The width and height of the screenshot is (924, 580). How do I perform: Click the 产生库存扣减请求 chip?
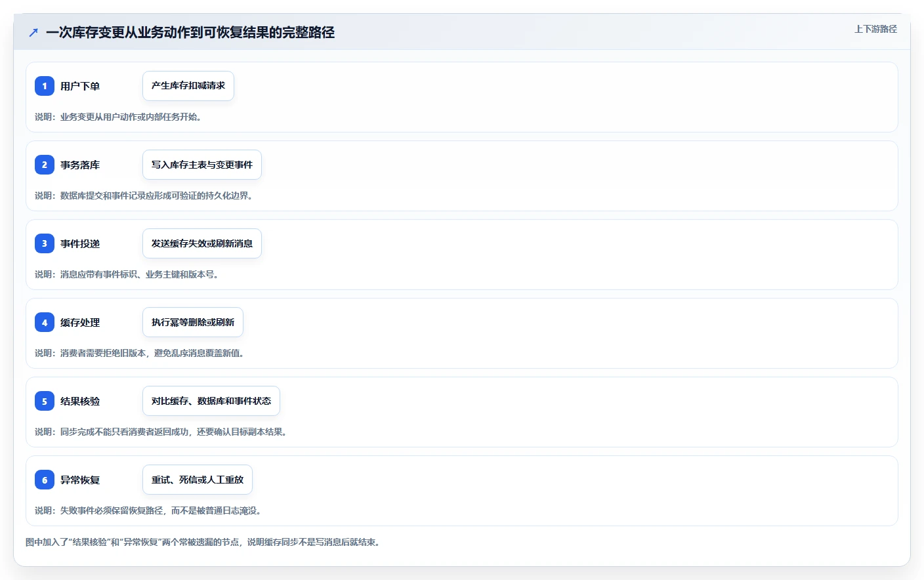point(188,86)
